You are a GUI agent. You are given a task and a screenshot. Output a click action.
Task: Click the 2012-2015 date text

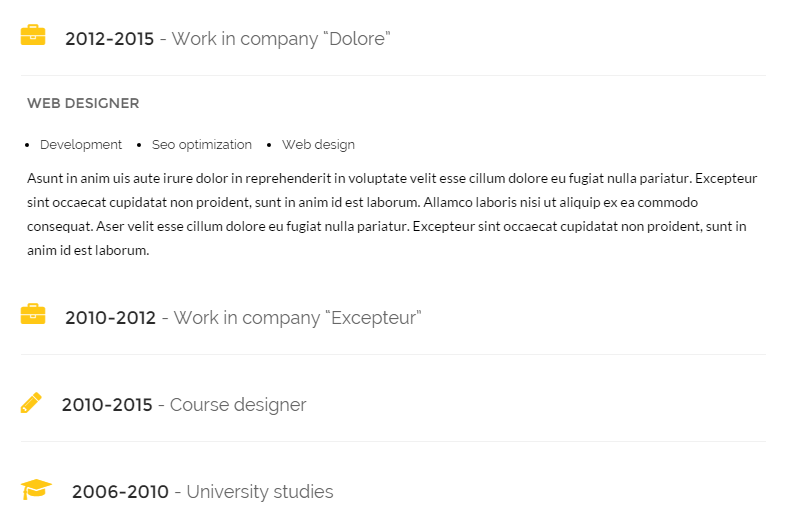(x=109, y=39)
